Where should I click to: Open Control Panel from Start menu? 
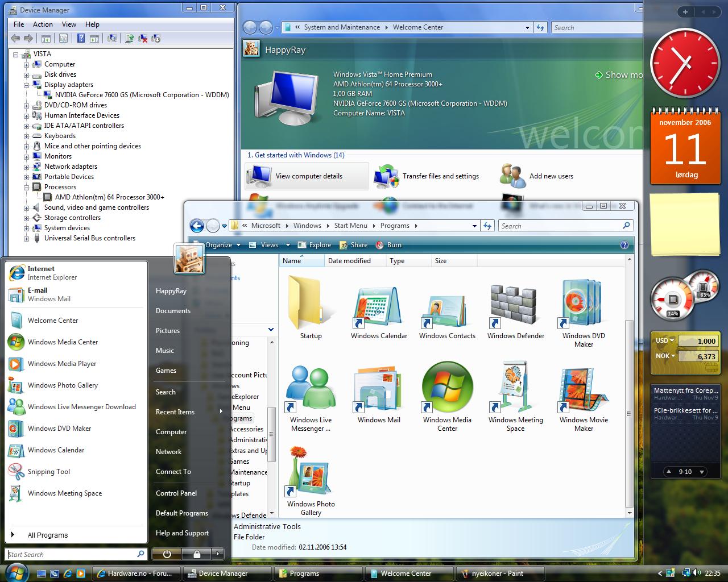tap(176, 493)
